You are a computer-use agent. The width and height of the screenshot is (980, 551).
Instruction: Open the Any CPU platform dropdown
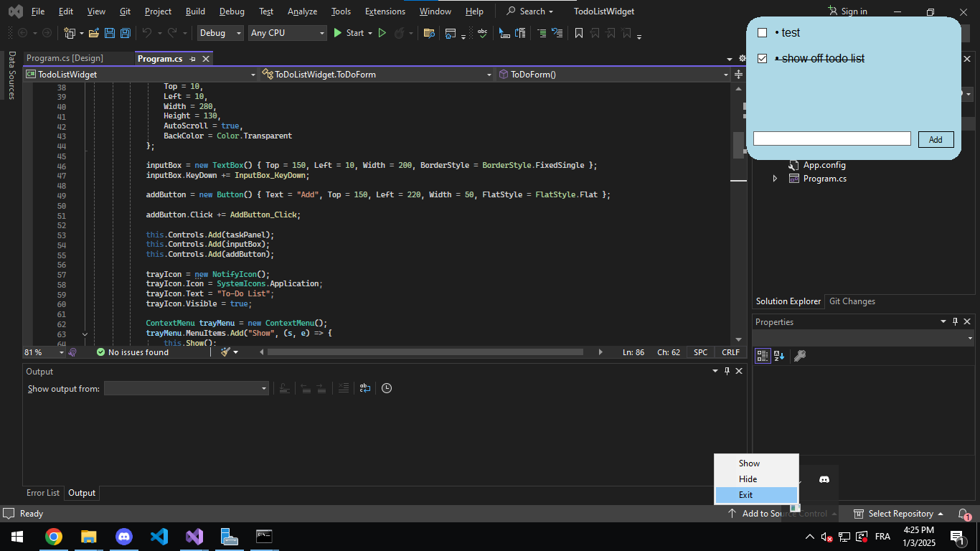[x=288, y=33]
